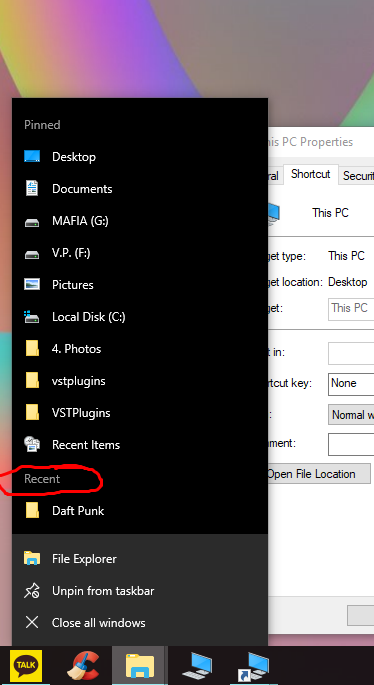The height and width of the screenshot is (685, 374).
Task: Click the Pictures landscape icon
Action: 32,284
